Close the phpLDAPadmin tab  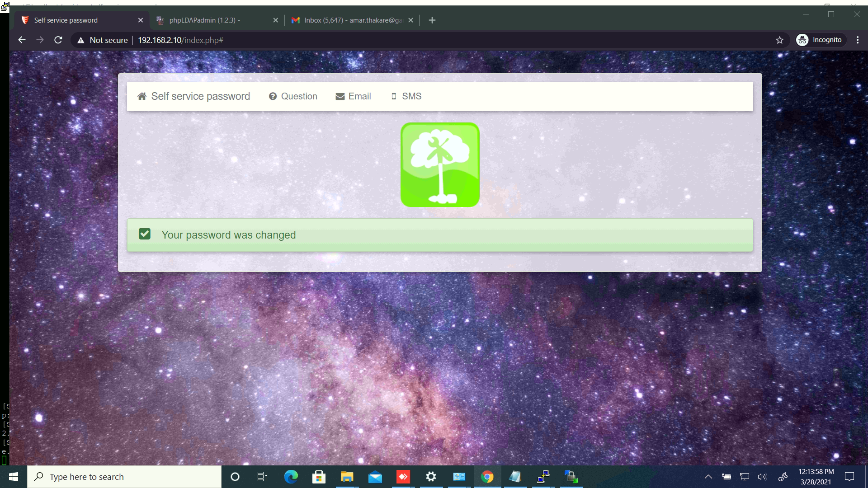point(276,20)
